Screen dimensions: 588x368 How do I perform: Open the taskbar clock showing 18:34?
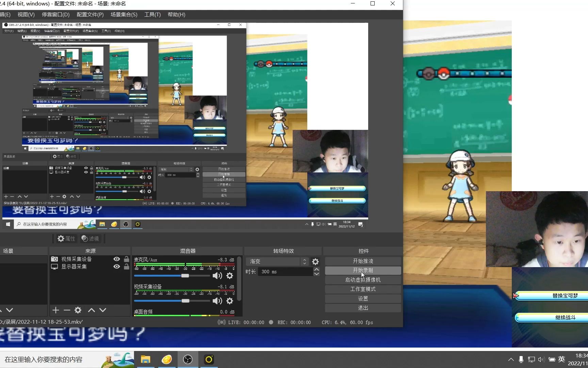point(578,359)
